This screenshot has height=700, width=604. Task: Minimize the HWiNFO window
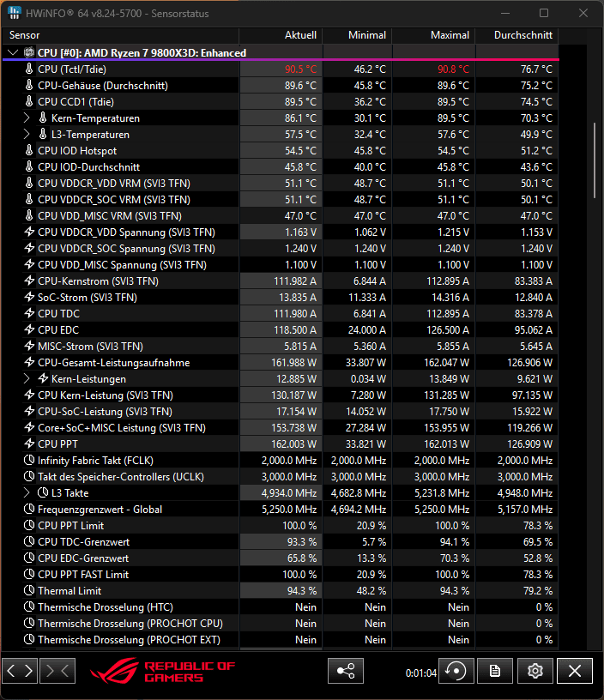[504, 13]
